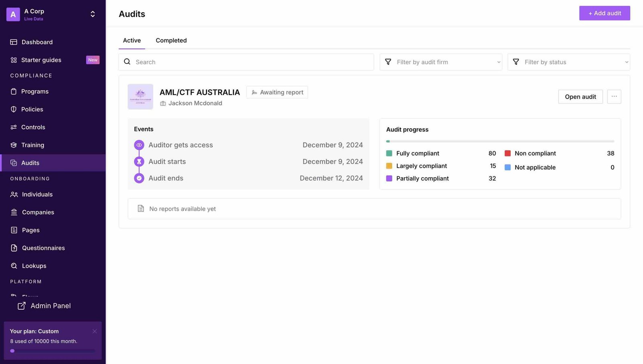Viewport: 643px width, 364px height.
Task: Expand the A Corp workspace switcher
Action: pyautogui.click(x=93, y=14)
